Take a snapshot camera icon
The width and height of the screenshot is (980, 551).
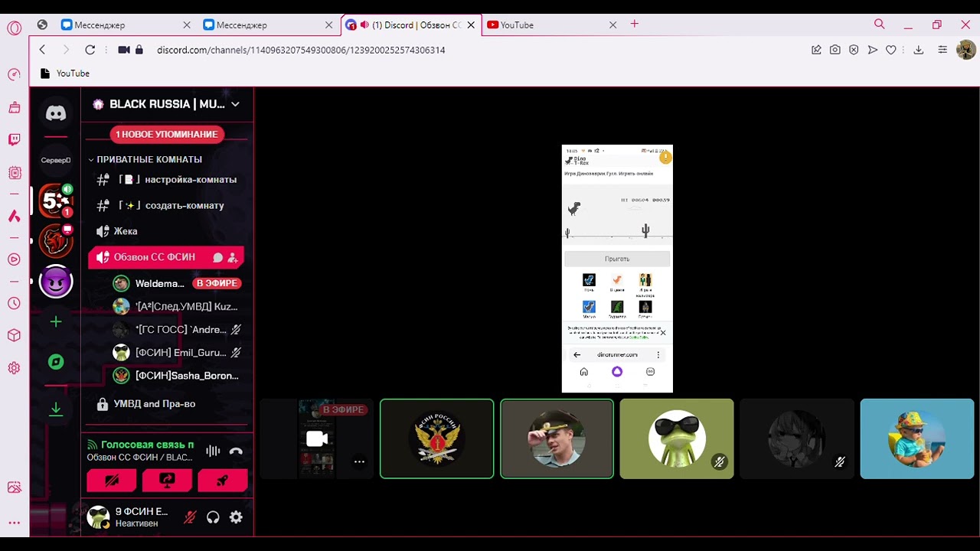click(x=835, y=50)
